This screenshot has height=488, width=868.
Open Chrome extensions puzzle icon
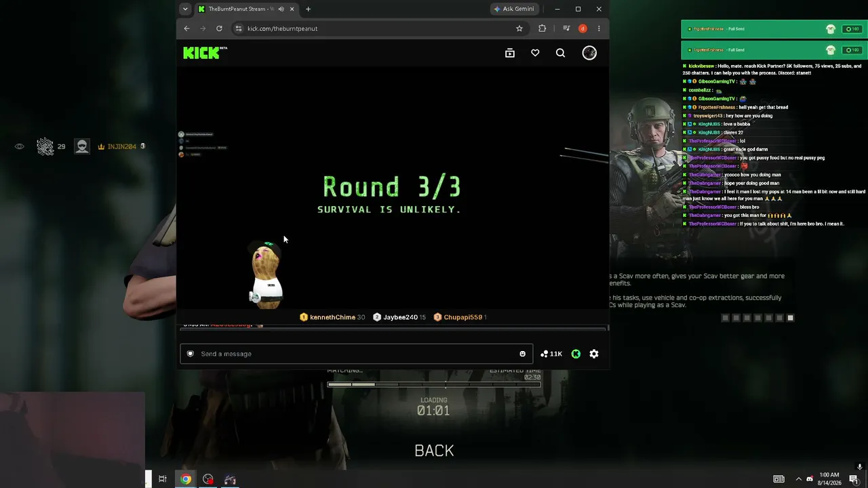coord(542,28)
